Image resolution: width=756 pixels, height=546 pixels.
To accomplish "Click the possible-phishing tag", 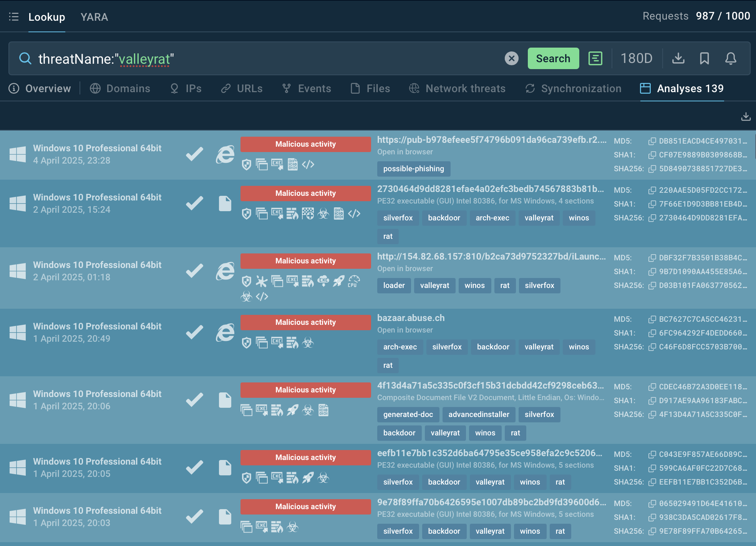I will [x=413, y=169].
